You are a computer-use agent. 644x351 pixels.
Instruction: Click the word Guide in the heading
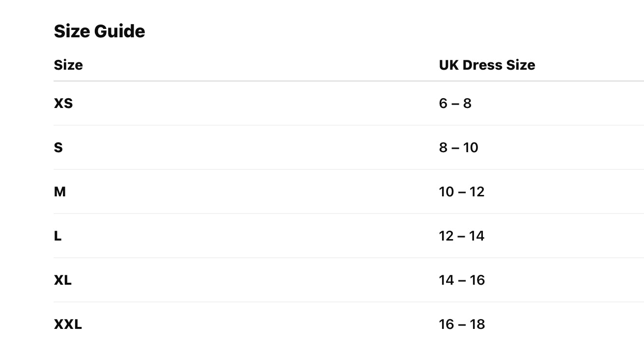[119, 31]
